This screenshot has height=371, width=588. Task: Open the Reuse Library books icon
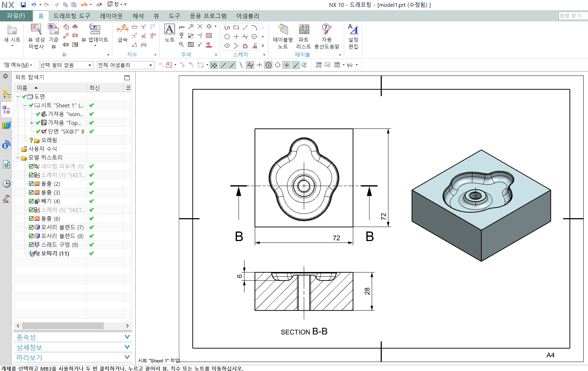(x=7, y=125)
